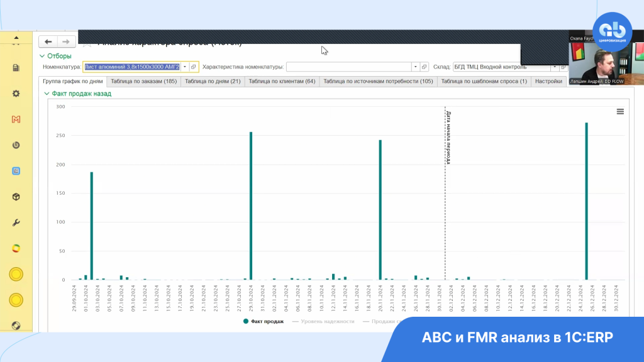644x362 pixels.
Task: Open the Характеристика номенклатуры link button
Action: click(425, 67)
